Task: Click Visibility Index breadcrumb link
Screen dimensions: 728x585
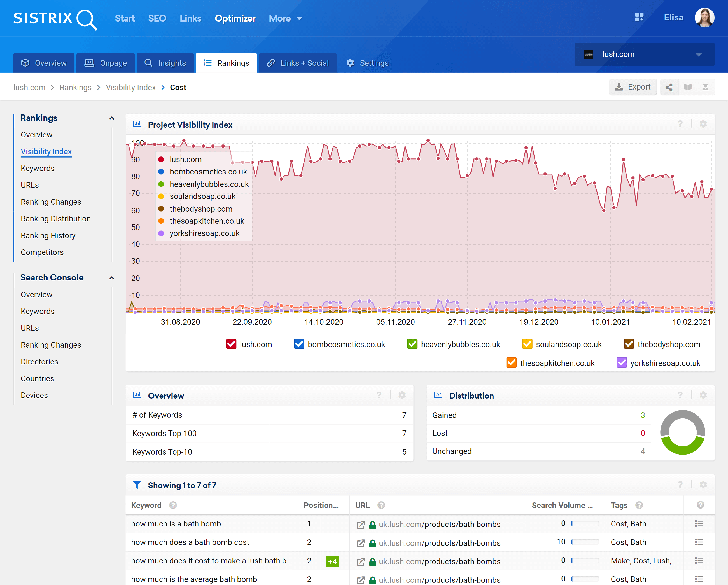Action: point(131,87)
